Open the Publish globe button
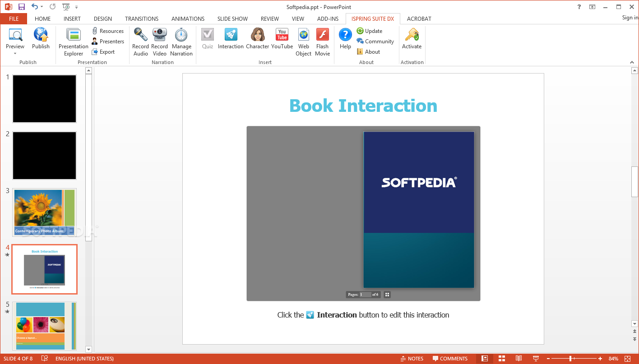The image size is (639, 364). click(x=41, y=38)
